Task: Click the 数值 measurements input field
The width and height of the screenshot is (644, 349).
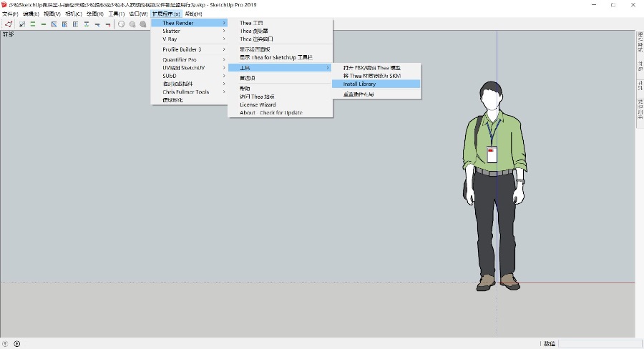Action: pyautogui.click(x=600, y=344)
